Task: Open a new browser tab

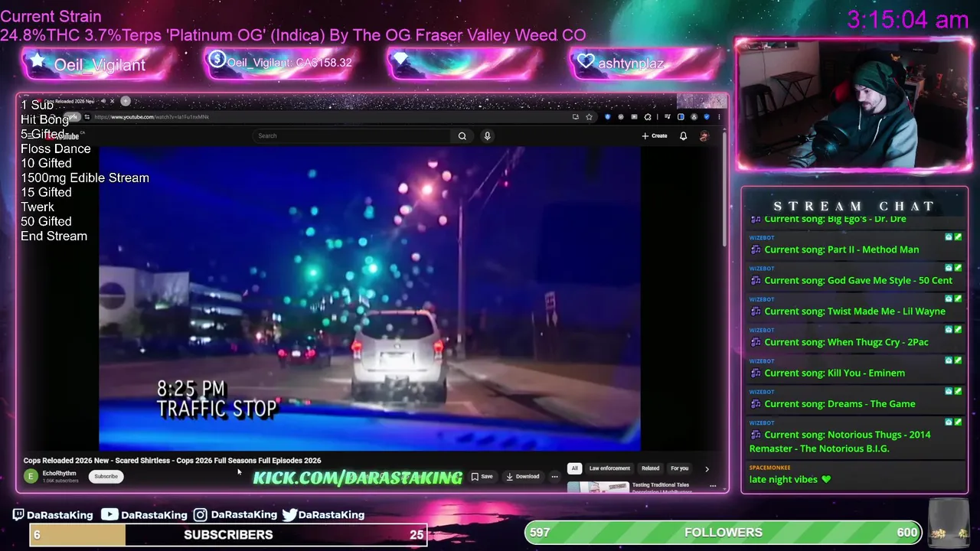Action: pos(126,101)
